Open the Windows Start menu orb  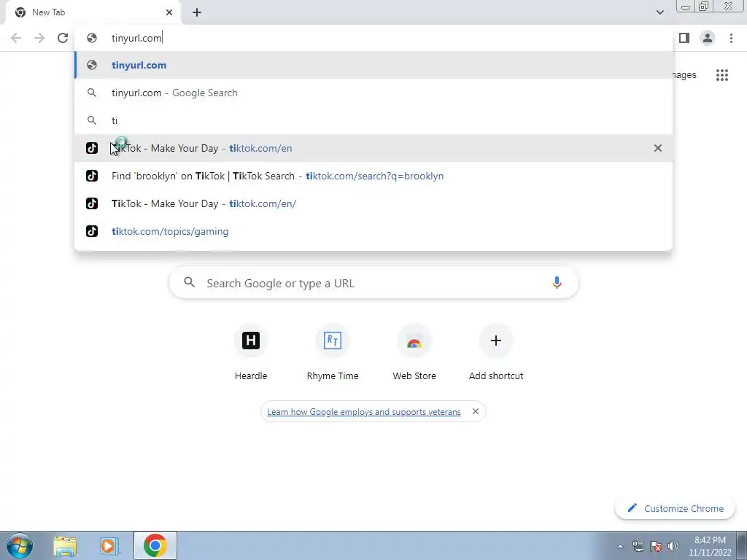[20, 545]
